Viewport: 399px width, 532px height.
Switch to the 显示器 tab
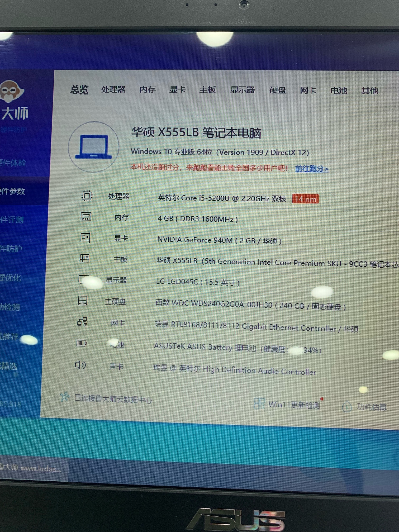coord(243,90)
